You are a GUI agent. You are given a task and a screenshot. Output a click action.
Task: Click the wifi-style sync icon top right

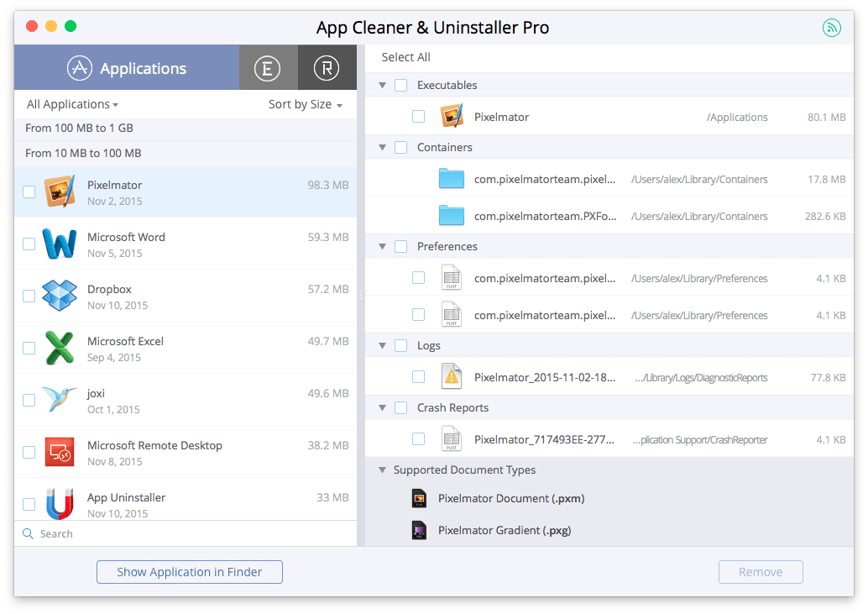[x=832, y=28]
